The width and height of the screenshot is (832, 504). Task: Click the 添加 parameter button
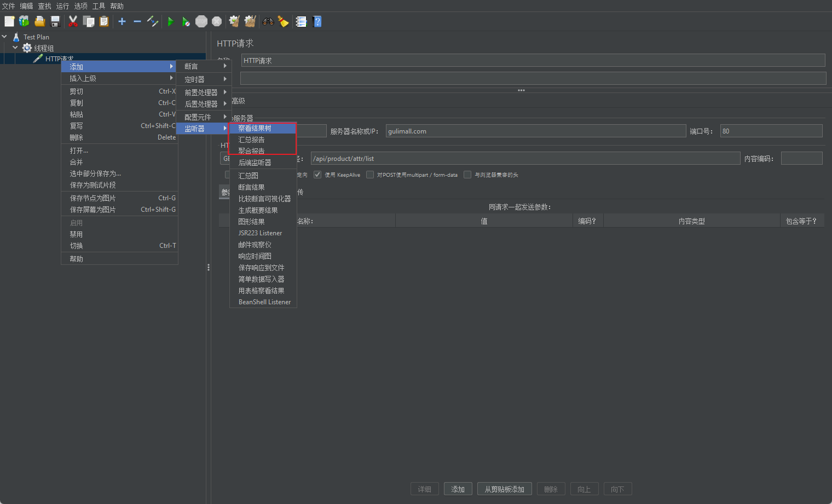click(458, 489)
